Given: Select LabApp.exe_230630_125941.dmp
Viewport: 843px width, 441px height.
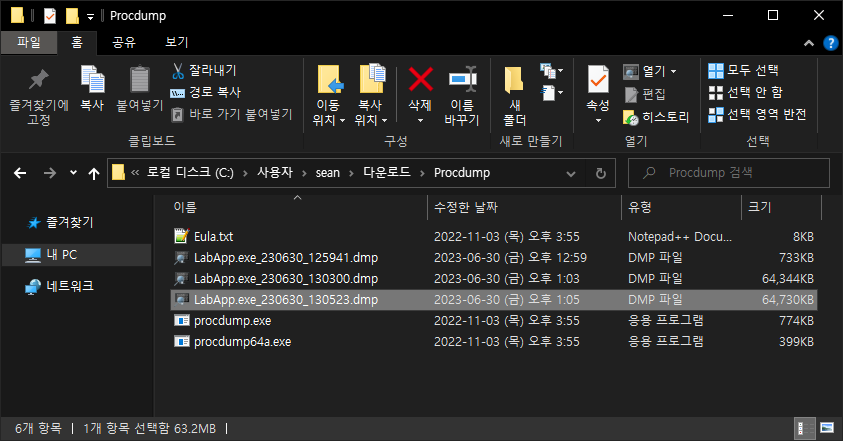Looking at the screenshot, I should tap(286, 258).
